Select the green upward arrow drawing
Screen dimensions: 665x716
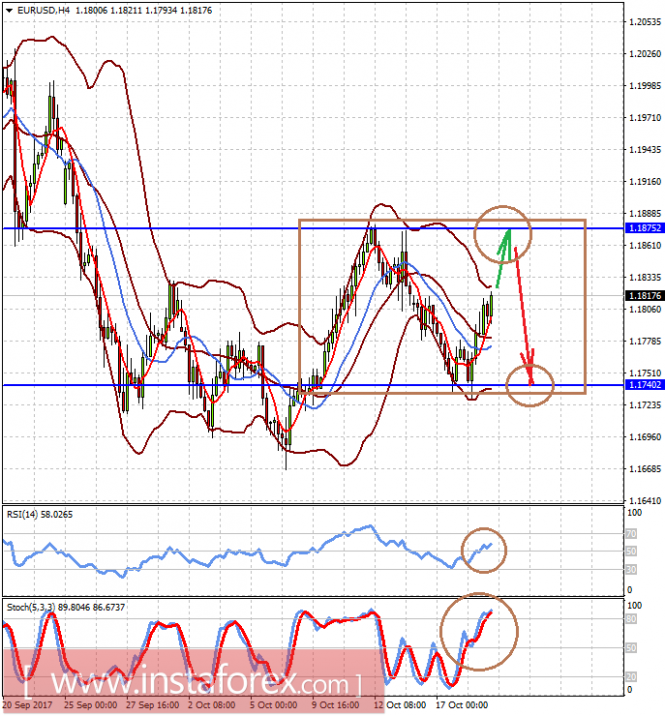503,258
